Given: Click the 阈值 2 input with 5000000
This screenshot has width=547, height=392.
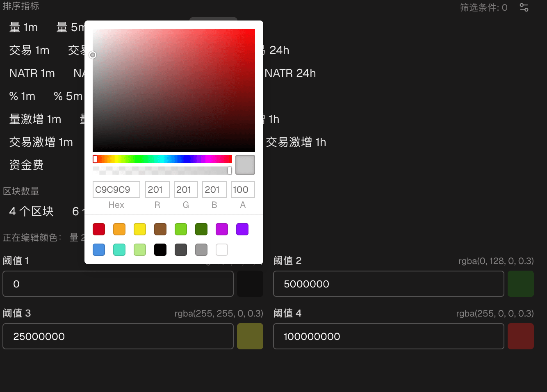Looking at the screenshot, I should (x=389, y=284).
